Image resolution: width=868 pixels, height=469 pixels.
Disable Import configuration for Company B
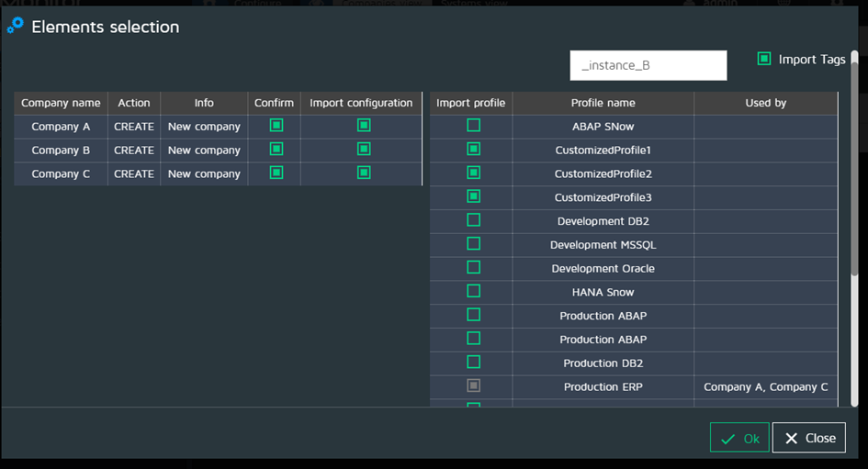(x=364, y=149)
